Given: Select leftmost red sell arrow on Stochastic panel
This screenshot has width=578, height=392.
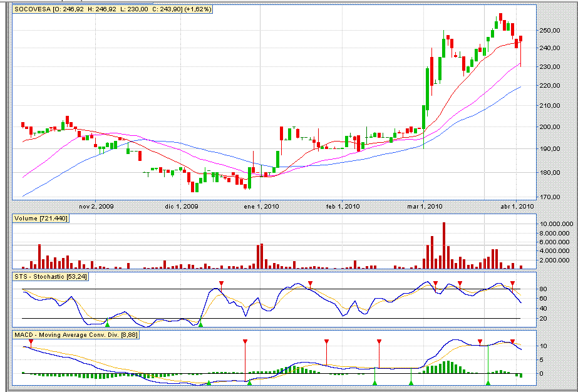Looking at the screenshot, I should point(221,284).
